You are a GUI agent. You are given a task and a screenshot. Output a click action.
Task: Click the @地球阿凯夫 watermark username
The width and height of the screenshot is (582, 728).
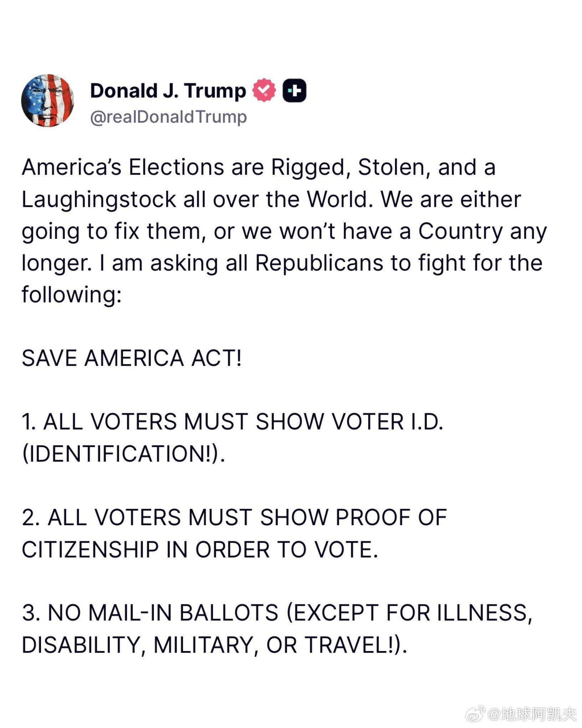tap(532, 714)
